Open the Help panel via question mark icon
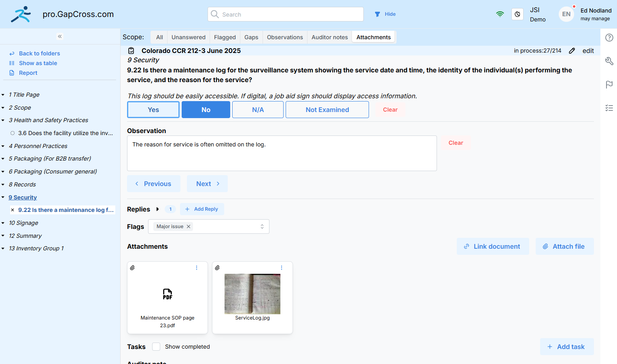 point(609,38)
